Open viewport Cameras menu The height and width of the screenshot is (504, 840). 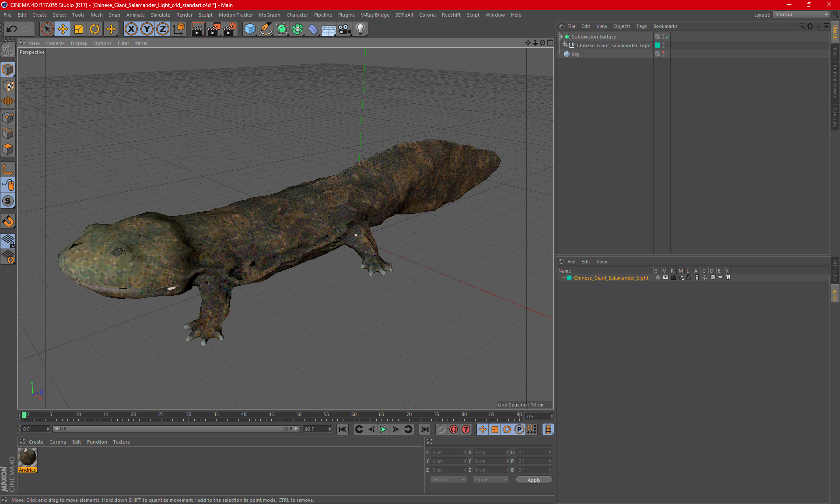point(55,43)
